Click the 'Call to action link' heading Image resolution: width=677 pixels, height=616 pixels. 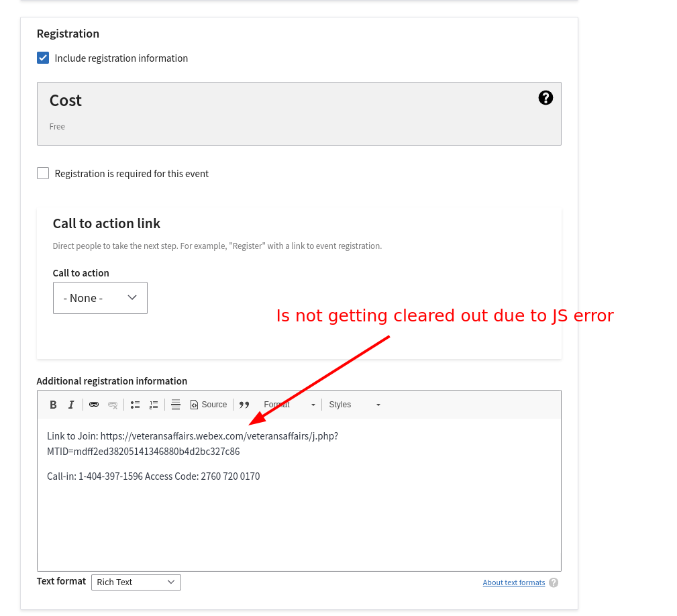[x=106, y=223]
